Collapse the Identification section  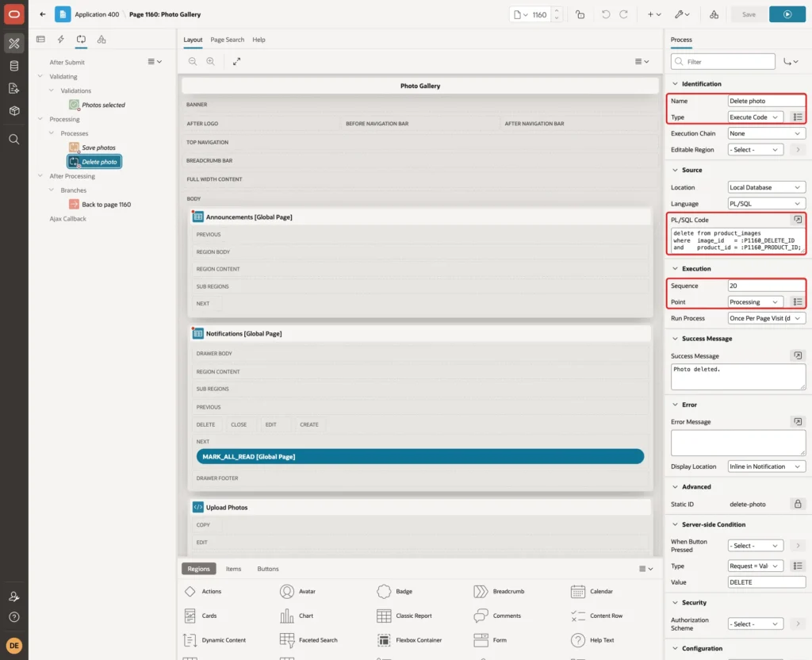pos(675,84)
